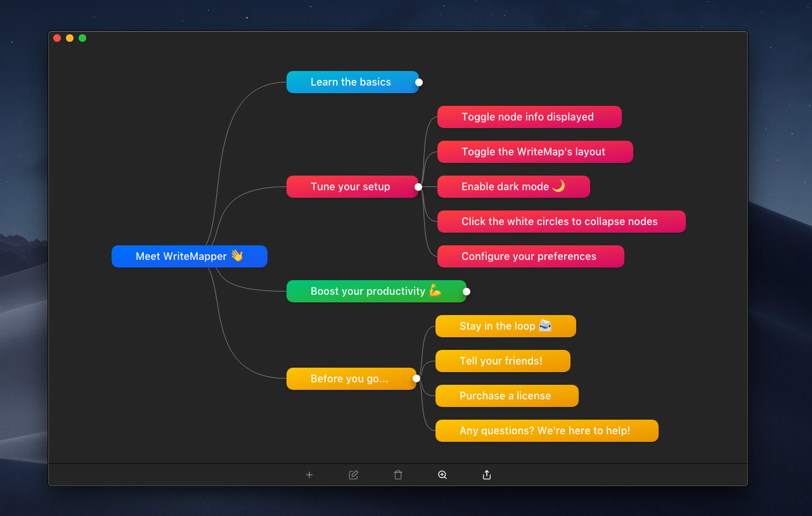Select Click the white circles node
Viewport: 812px width, 516px height.
[x=562, y=221]
